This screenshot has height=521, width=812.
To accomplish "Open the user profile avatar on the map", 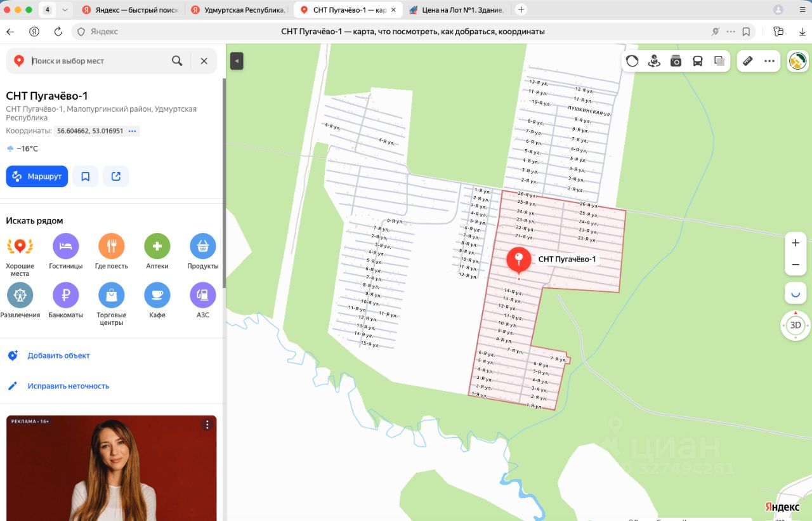I will point(797,61).
